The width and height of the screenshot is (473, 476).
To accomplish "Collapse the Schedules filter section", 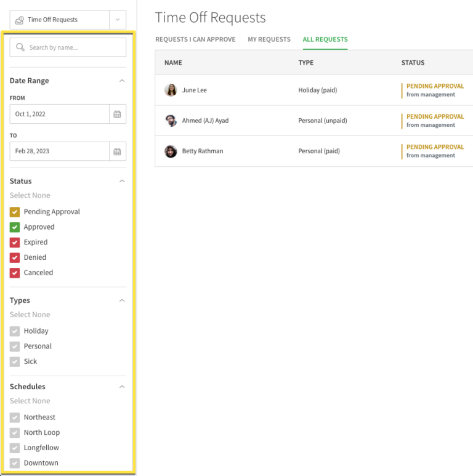I will 122,387.
